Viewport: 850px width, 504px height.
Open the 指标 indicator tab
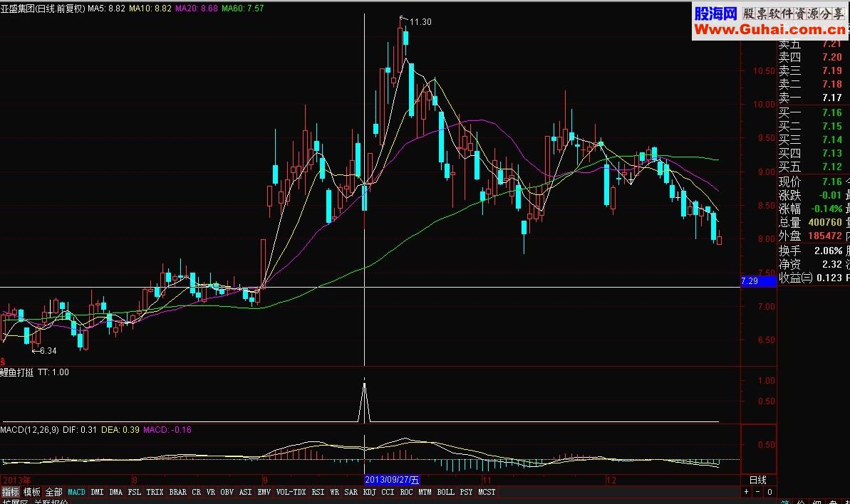point(10,492)
